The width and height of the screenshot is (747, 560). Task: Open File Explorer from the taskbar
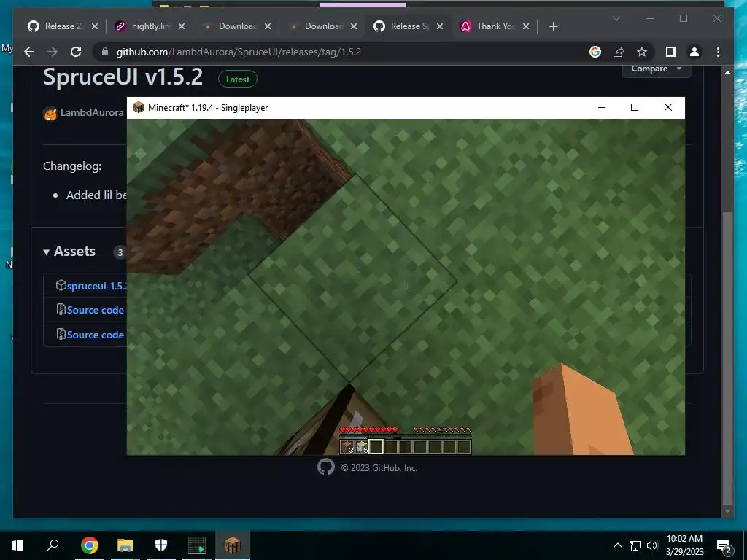click(x=125, y=545)
